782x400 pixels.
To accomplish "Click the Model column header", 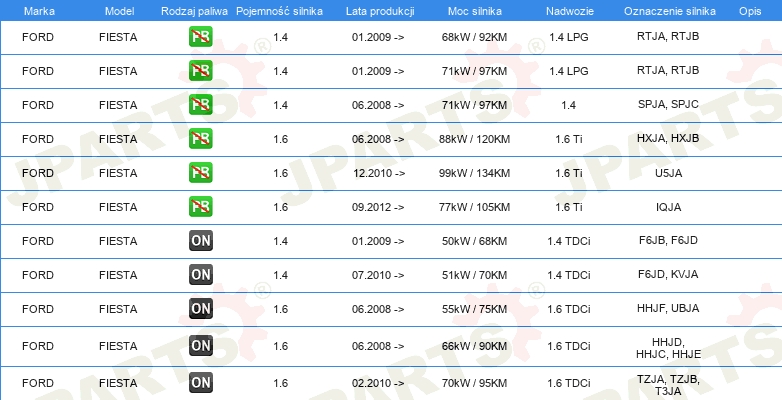I will click(x=120, y=11).
